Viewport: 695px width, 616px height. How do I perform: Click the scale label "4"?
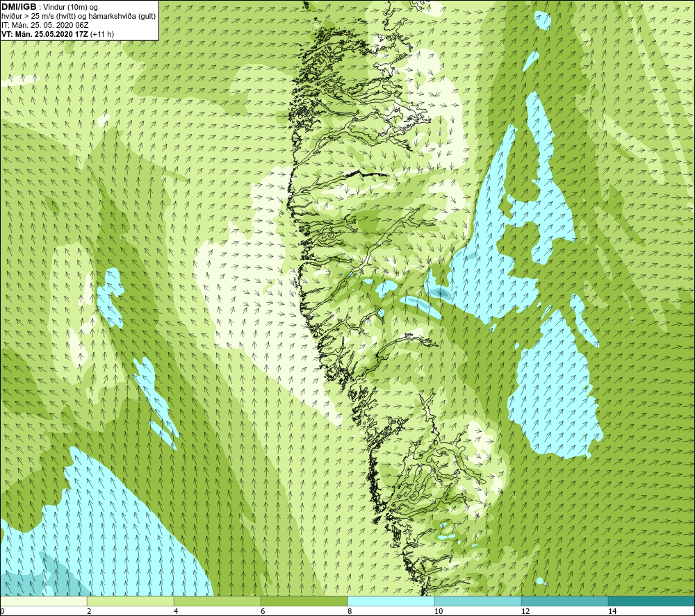pyautogui.click(x=176, y=611)
